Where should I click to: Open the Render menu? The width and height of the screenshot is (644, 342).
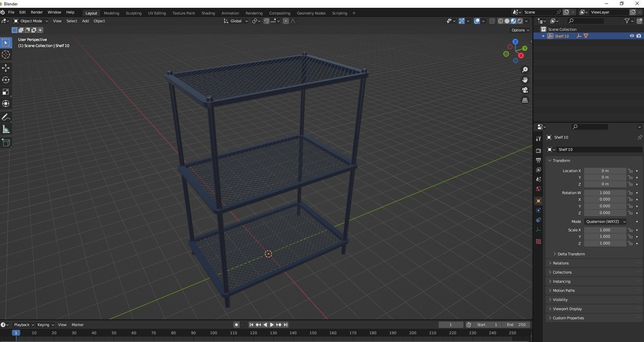37,12
